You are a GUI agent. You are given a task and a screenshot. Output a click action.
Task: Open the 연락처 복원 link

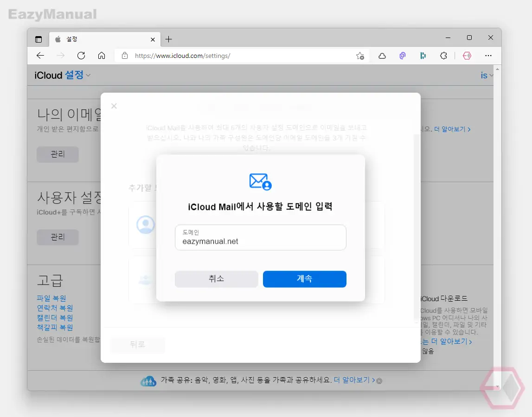click(55, 308)
